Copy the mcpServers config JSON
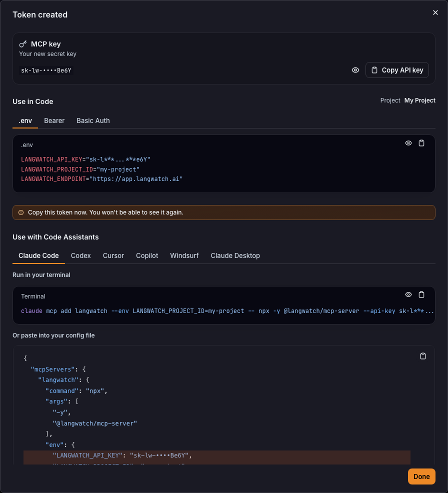The width and height of the screenshot is (448, 493). click(x=423, y=356)
